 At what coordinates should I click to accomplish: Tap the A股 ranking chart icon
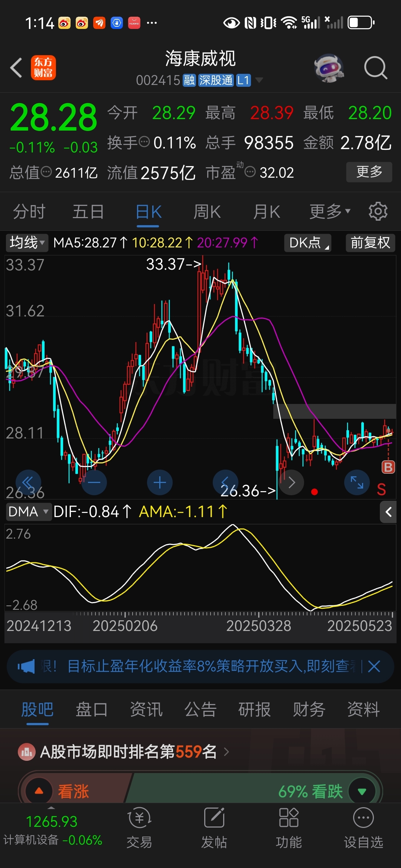coord(26,752)
